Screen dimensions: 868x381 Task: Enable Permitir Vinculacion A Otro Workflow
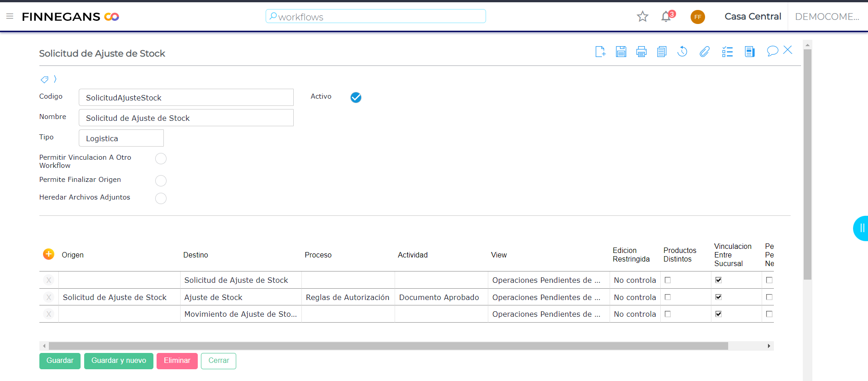click(x=161, y=159)
